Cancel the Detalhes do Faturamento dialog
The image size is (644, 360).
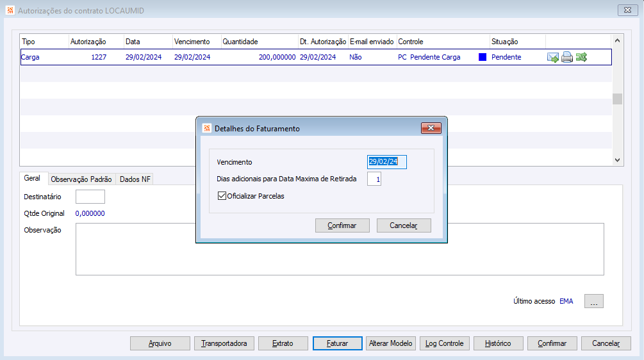click(404, 225)
